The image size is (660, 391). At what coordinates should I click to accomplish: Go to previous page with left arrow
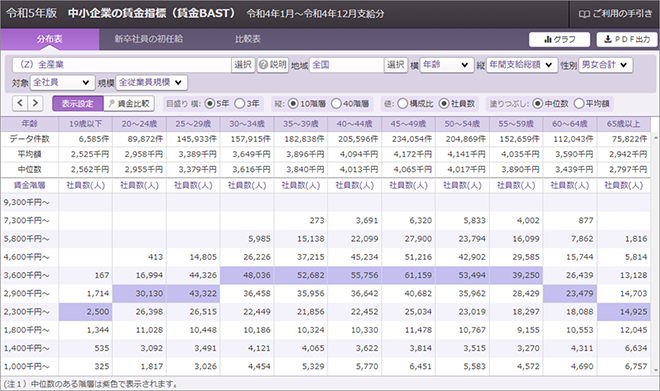pos(20,103)
